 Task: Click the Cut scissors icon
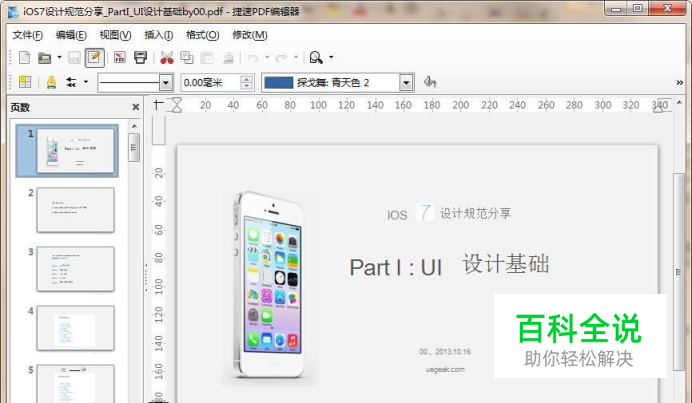[x=166, y=57]
